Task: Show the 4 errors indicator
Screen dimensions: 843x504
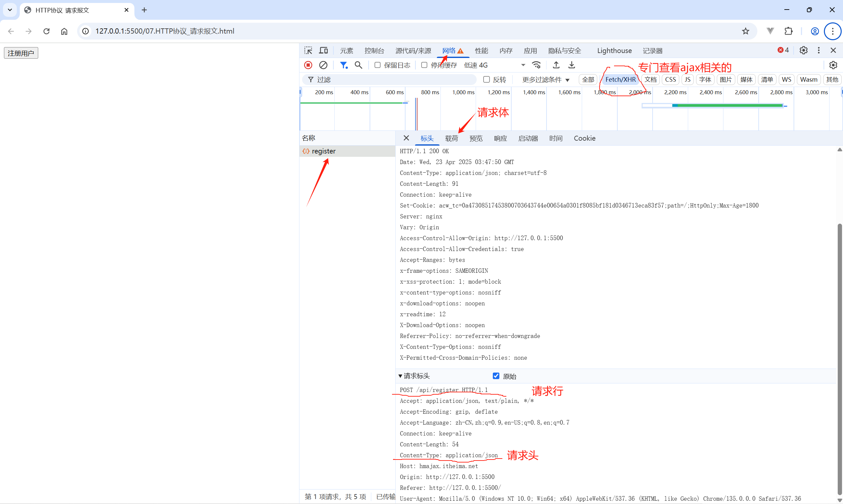Action: tap(783, 50)
